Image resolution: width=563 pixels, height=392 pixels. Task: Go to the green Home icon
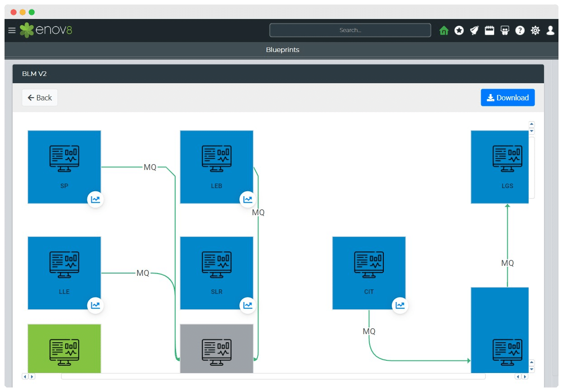(x=444, y=30)
